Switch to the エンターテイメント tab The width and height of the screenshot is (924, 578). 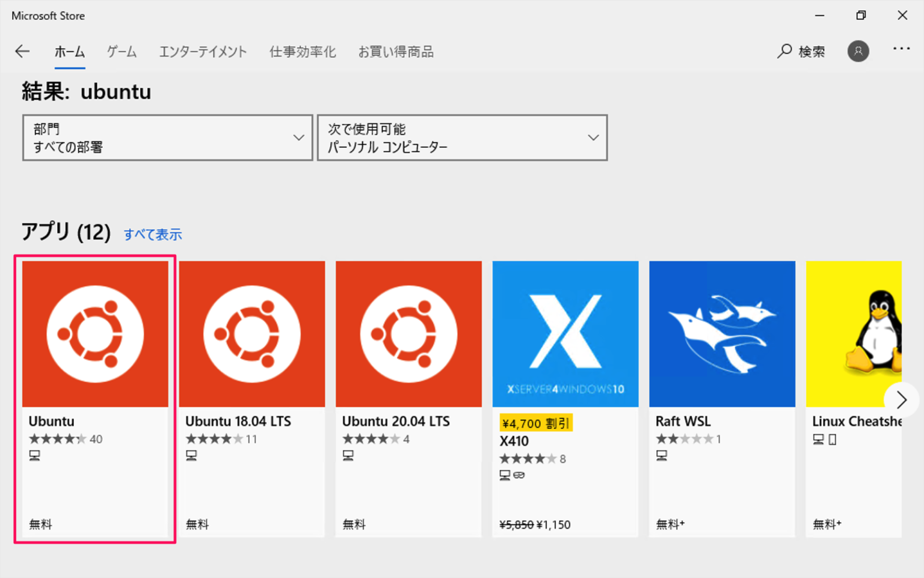(x=203, y=52)
